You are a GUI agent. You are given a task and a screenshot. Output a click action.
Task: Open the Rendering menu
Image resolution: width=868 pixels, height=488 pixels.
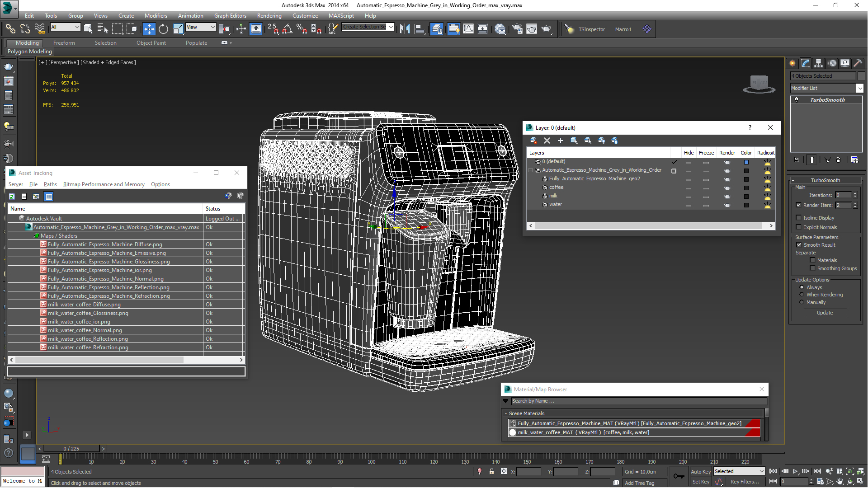[x=269, y=16]
